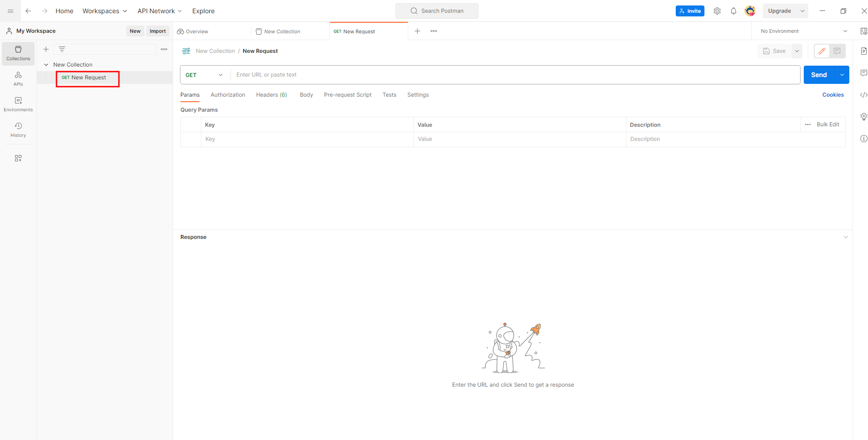
Task: Switch to build mode pencil icon
Action: click(822, 51)
